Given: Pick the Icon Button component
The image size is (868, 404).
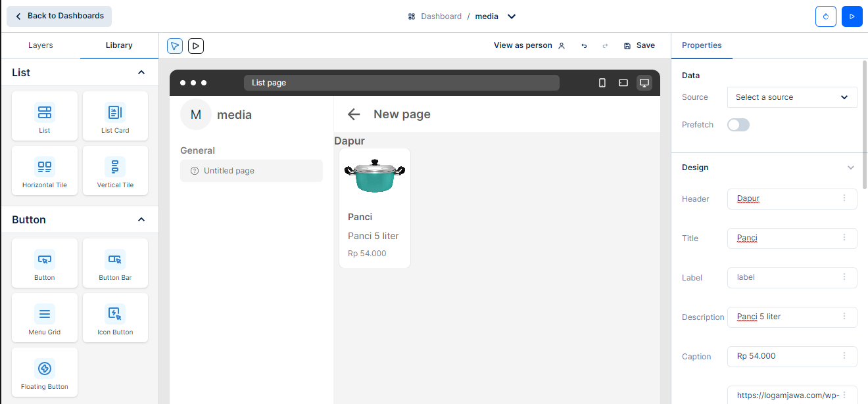Looking at the screenshot, I should pyautogui.click(x=115, y=318).
